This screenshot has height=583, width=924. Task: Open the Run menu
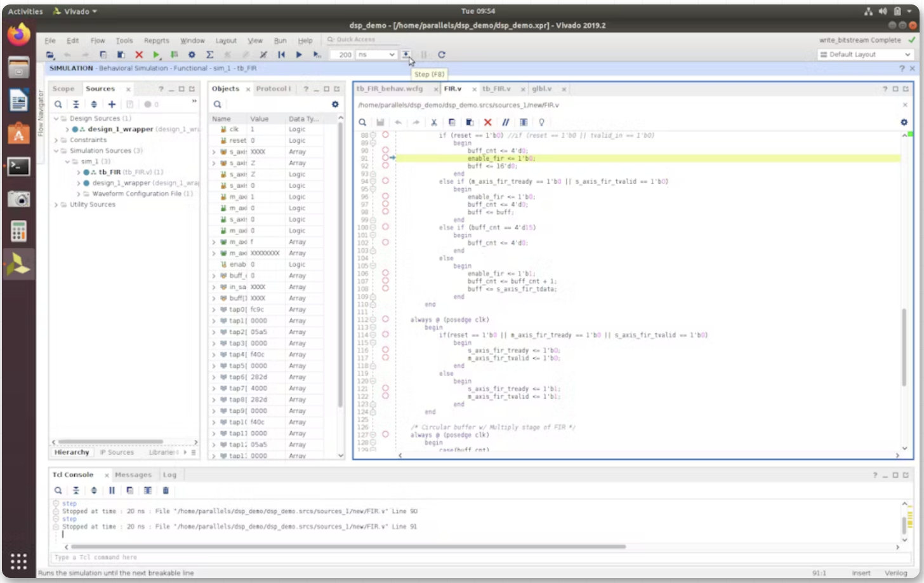coord(280,41)
